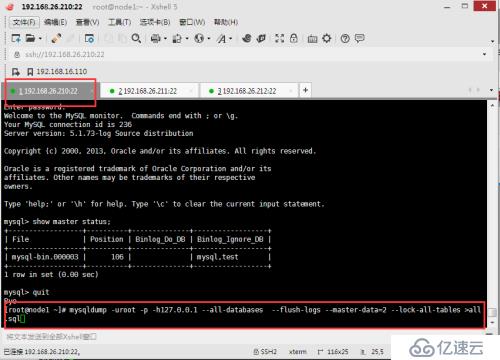The width and height of the screenshot is (500, 360).
Task: Click the globe Encoding icon
Action: (x=199, y=39)
